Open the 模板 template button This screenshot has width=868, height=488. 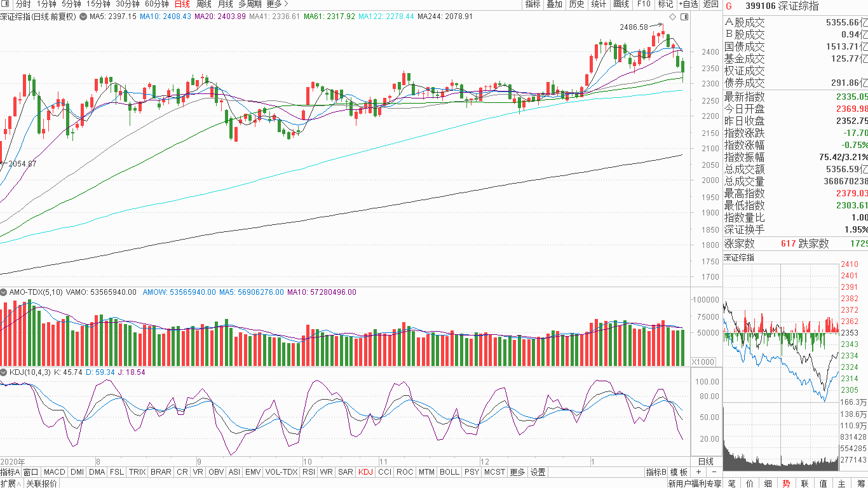pos(679,472)
